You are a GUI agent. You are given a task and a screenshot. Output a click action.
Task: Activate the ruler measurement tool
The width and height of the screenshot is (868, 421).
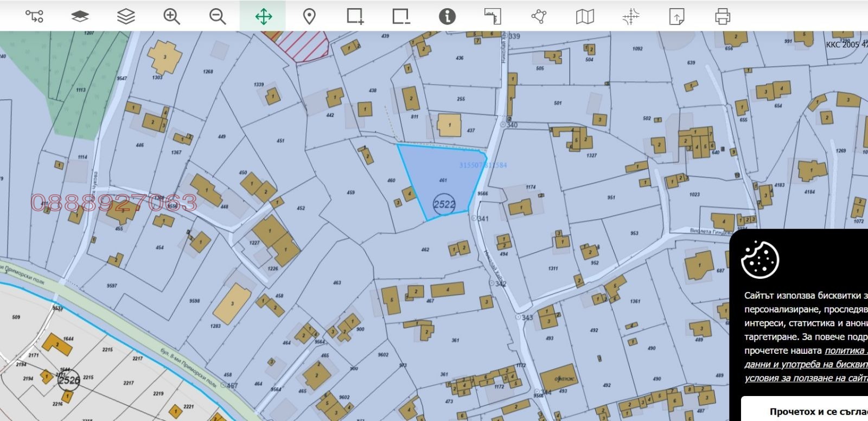pos(493,16)
